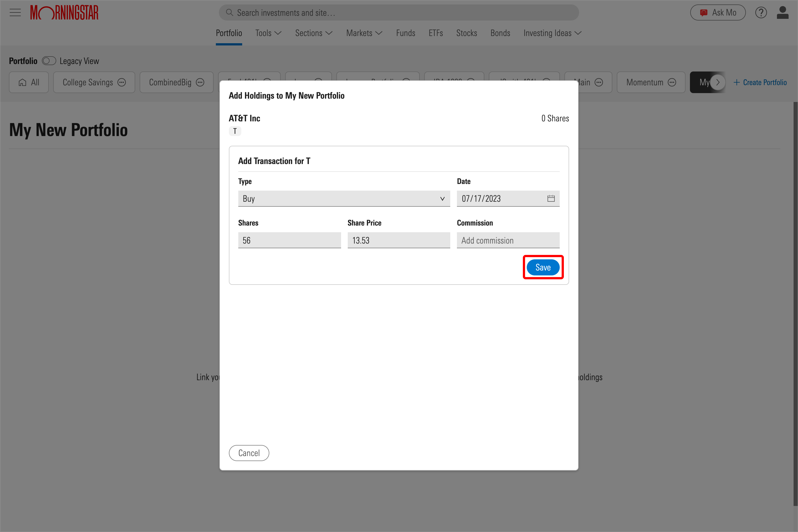The image size is (798, 532).
Task: Select the All portfolios tab
Action: point(29,82)
